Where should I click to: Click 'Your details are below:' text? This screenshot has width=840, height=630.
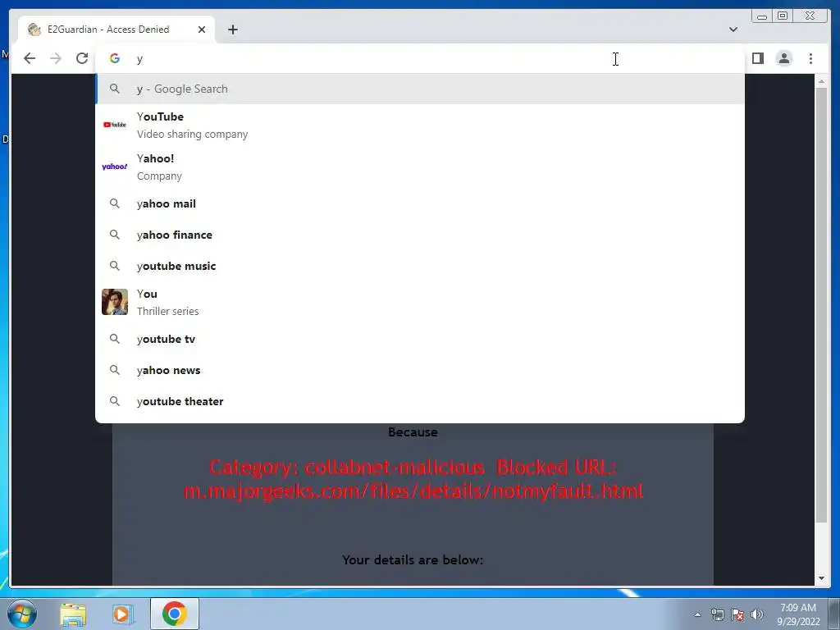pos(413,559)
